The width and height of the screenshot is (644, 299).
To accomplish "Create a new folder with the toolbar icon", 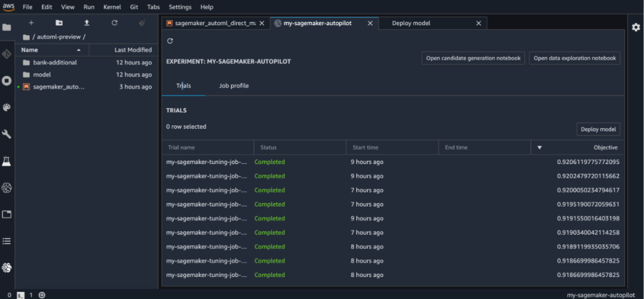I will pyautogui.click(x=58, y=23).
